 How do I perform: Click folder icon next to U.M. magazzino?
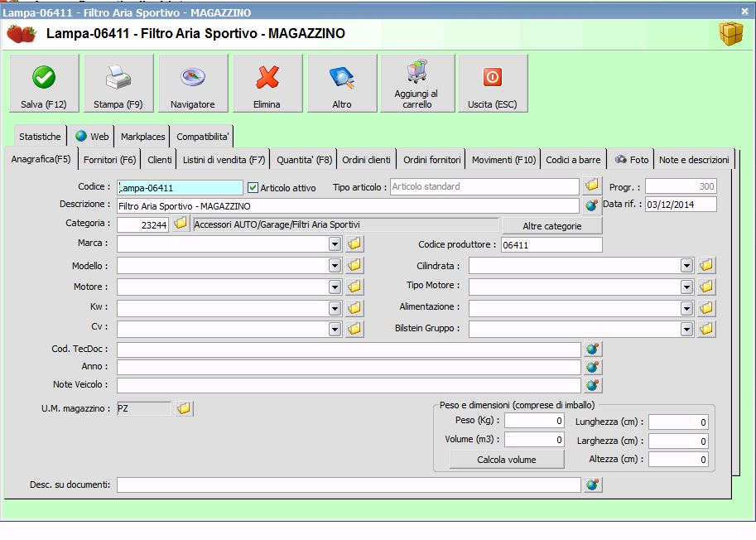(184, 408)
